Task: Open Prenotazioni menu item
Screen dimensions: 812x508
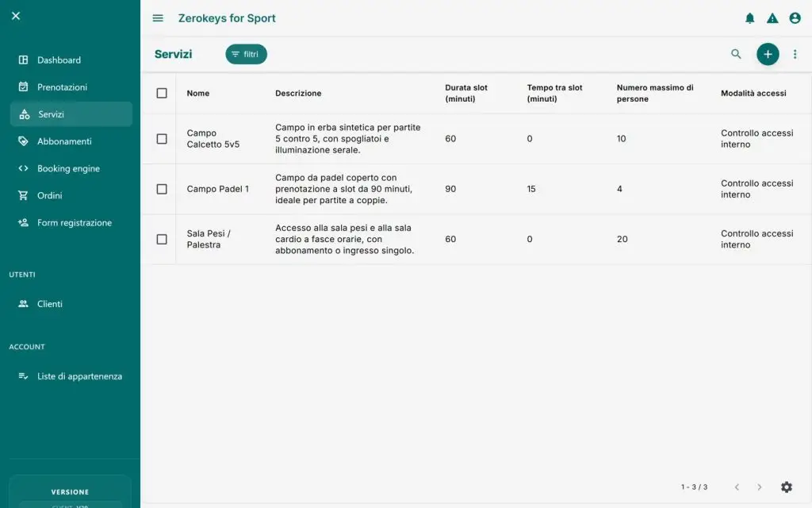Action: tap(71, 87)
